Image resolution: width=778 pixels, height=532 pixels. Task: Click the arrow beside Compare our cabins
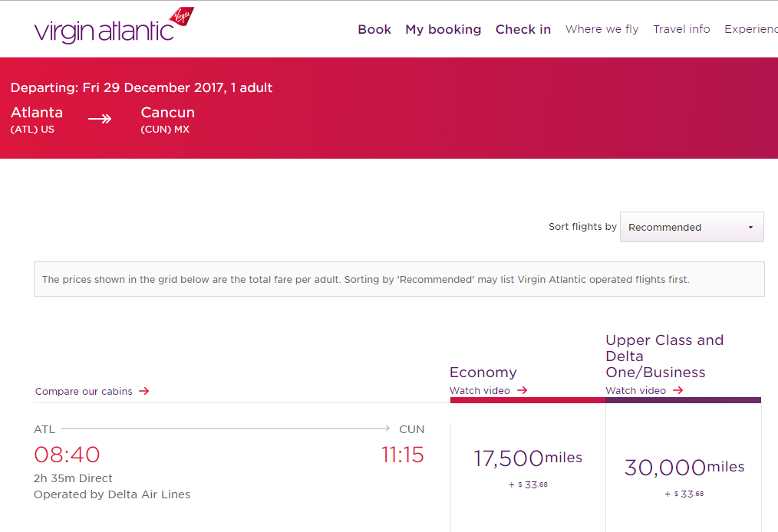(144, 391)
